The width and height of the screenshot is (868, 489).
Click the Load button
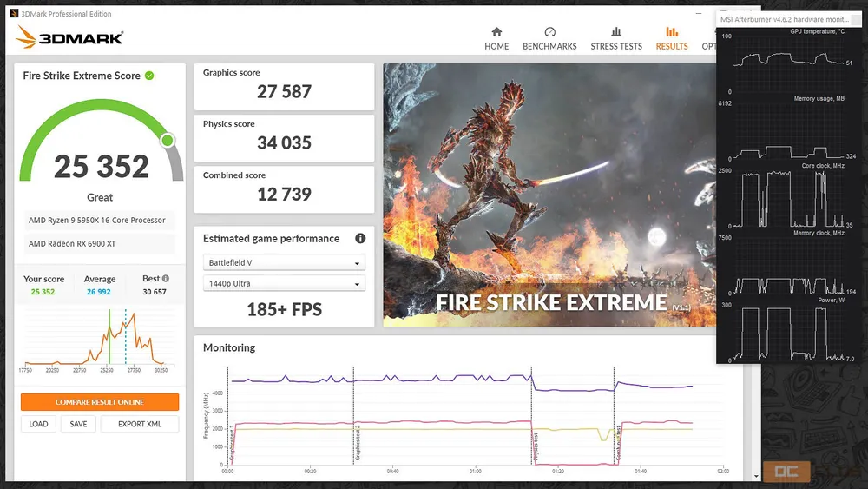(38, 424)
